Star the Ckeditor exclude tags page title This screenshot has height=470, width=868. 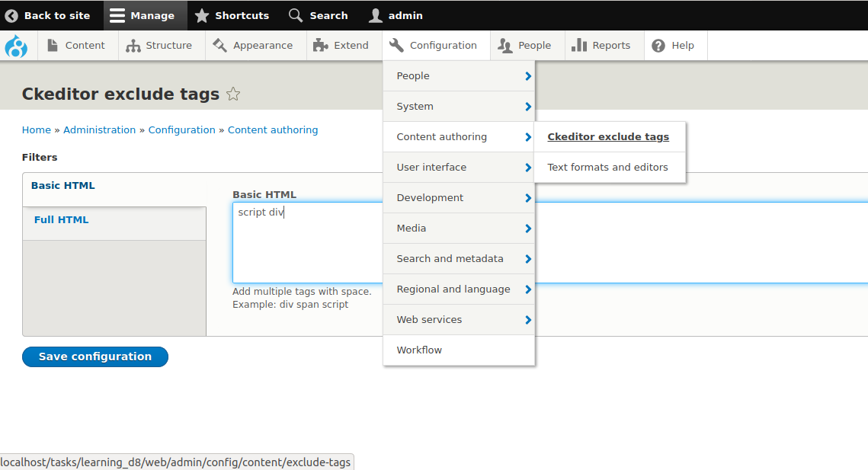[x=233, y=94]
